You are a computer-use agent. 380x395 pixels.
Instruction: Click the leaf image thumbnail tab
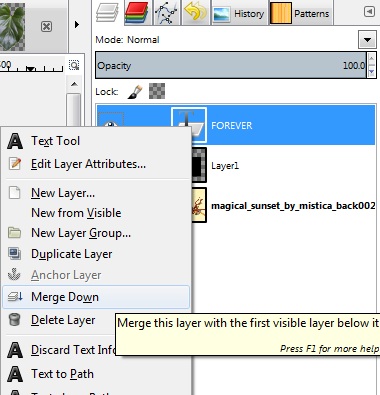(x=12, y=27)
